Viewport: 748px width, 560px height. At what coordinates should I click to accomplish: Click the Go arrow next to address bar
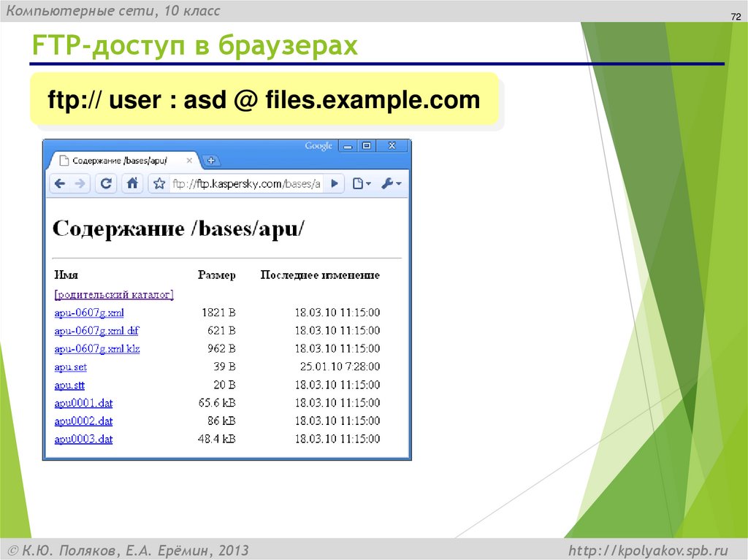click(x=334, y=183)
